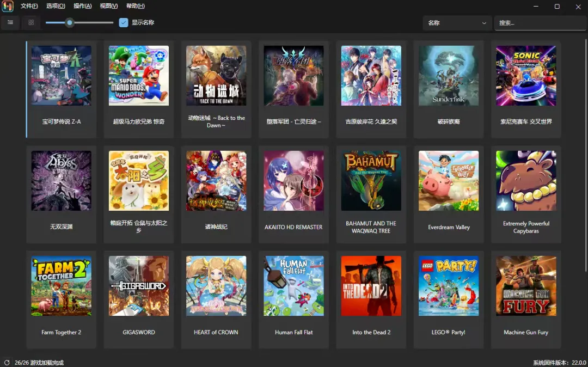Select GIGASWORD game cover
This screenshot has height=367, width=588.
(x=139, y=286)
